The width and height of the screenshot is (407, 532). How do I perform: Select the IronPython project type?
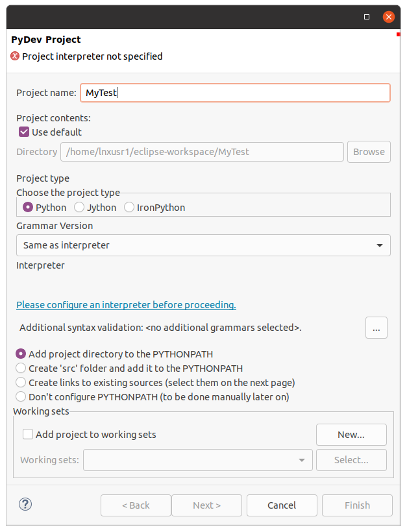coord(129,208)
